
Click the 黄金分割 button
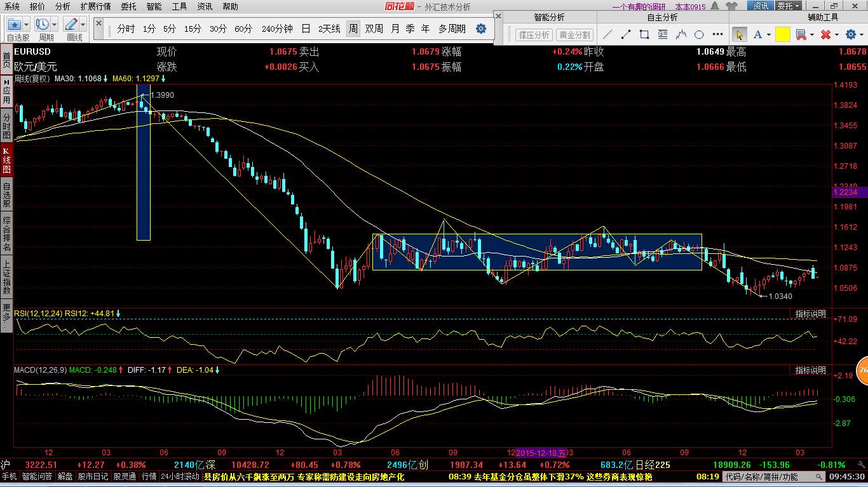click(574, 35)
